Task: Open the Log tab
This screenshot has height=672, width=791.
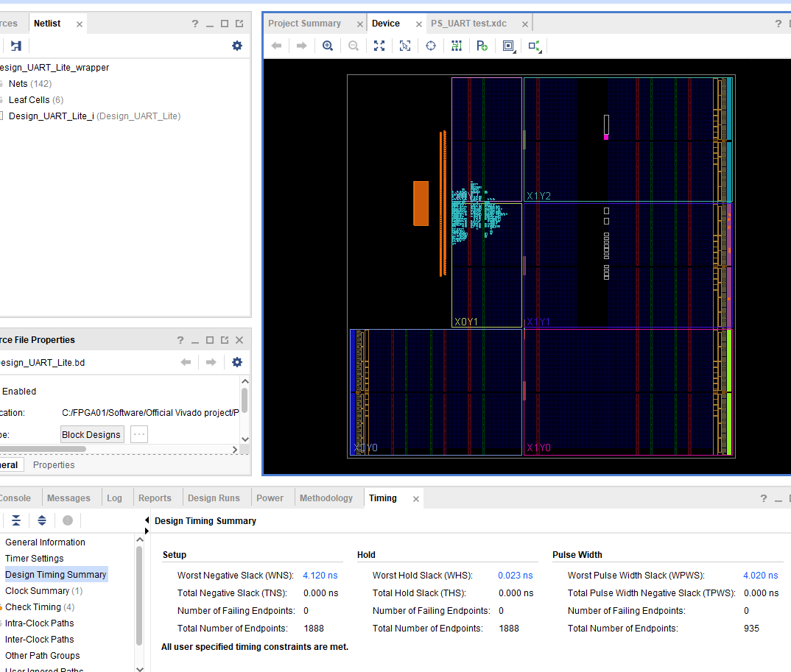Action: (x=114, y=498)
